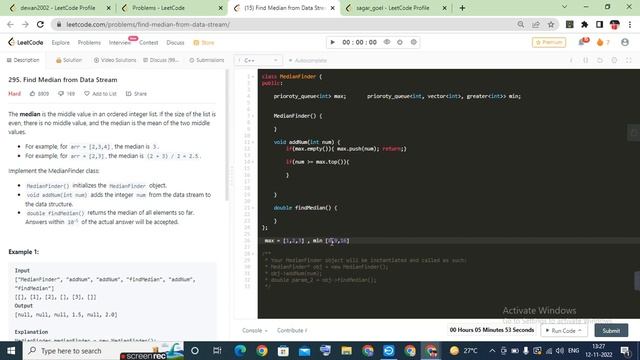Open Discuss in the top navigation

175,42
